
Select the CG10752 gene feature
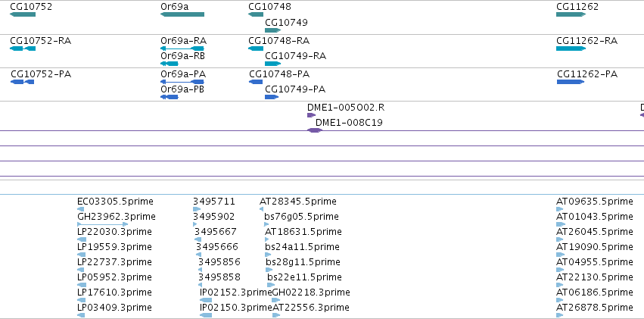[x=23, y=14]
